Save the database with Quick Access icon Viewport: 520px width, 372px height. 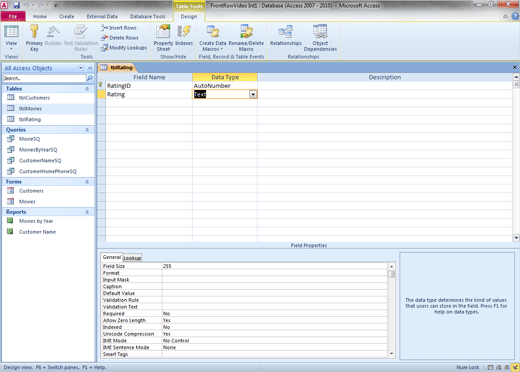[16, 5]
